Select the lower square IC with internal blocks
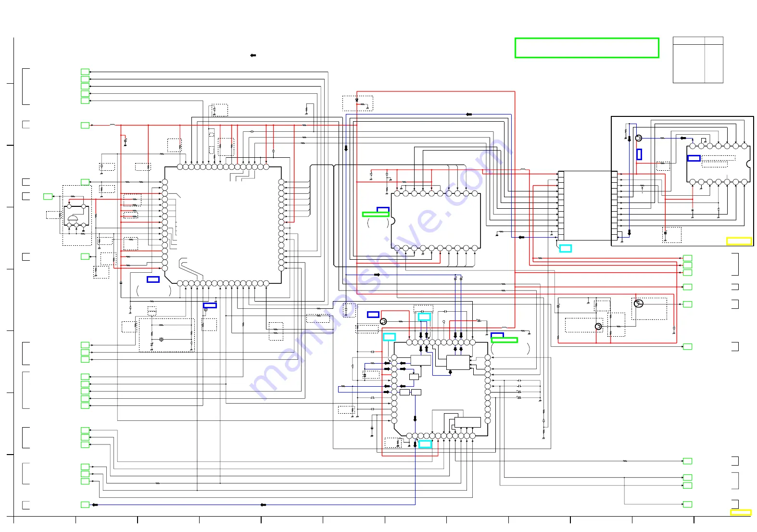Image resolution: width=757 pixels, height=532 pixels. tap(441, 389)
